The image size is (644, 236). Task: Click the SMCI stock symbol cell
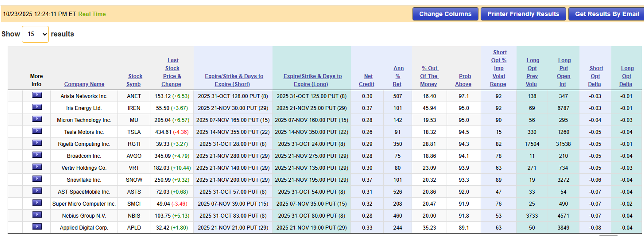(134, 204)
